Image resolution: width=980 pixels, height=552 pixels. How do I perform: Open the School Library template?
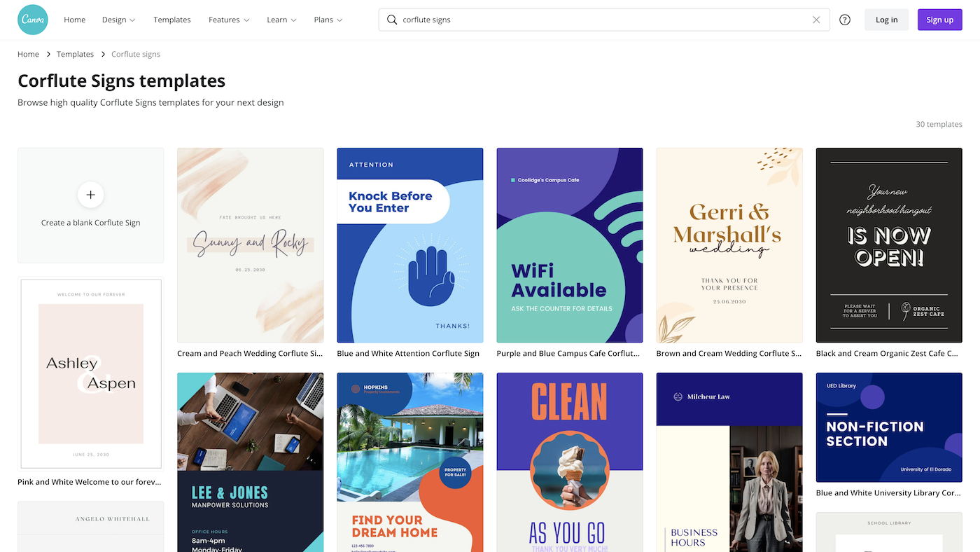pos(889,532)
